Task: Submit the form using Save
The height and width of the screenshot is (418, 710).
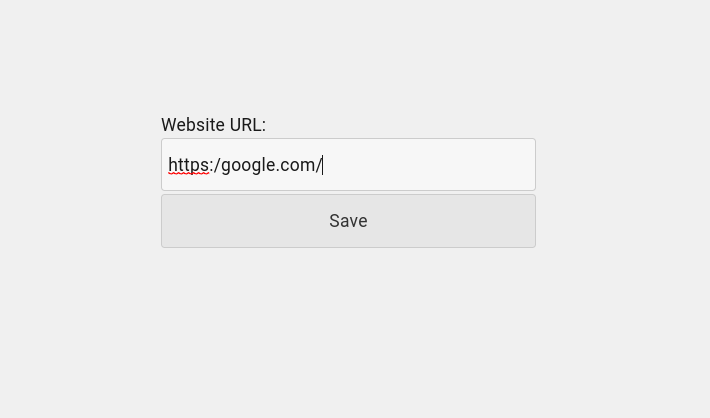Action: coord(348,221)
